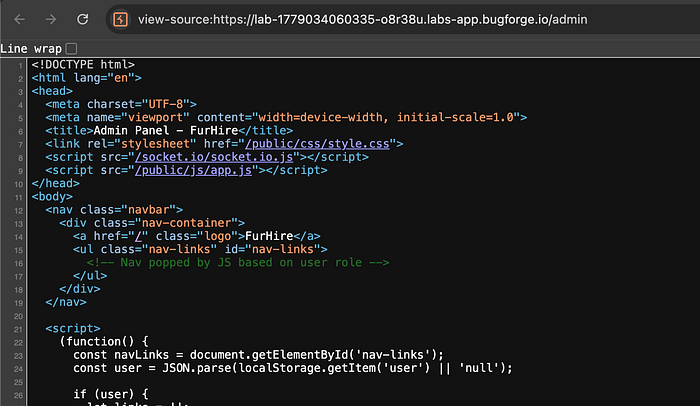Screen dimensions: 700x406
Task: Click the meta name="viewport" line
Action: point(286,117)
